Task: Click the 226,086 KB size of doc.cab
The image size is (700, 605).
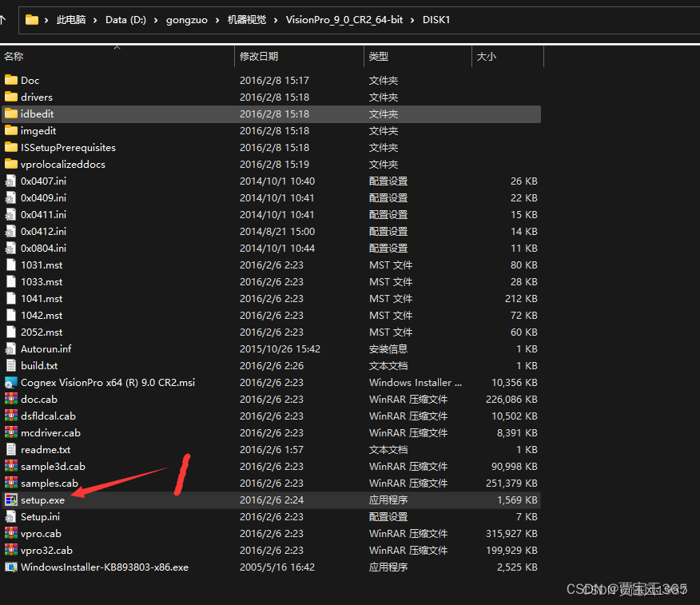Action: coord(511,399)
